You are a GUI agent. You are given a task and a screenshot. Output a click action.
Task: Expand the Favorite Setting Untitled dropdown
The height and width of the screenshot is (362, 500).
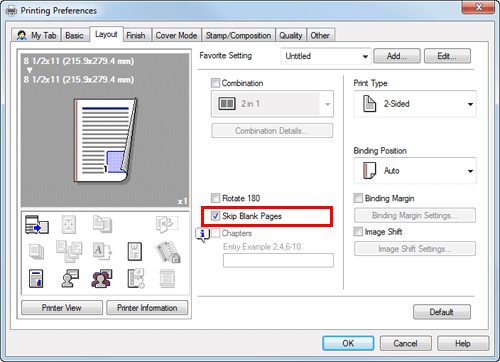[x=326, y=56]
